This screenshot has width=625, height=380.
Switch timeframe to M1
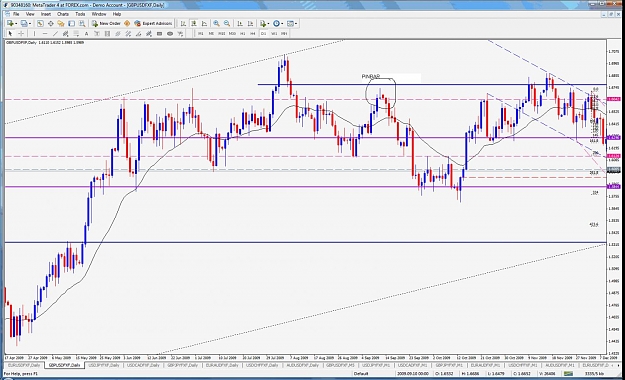point(200,33)
